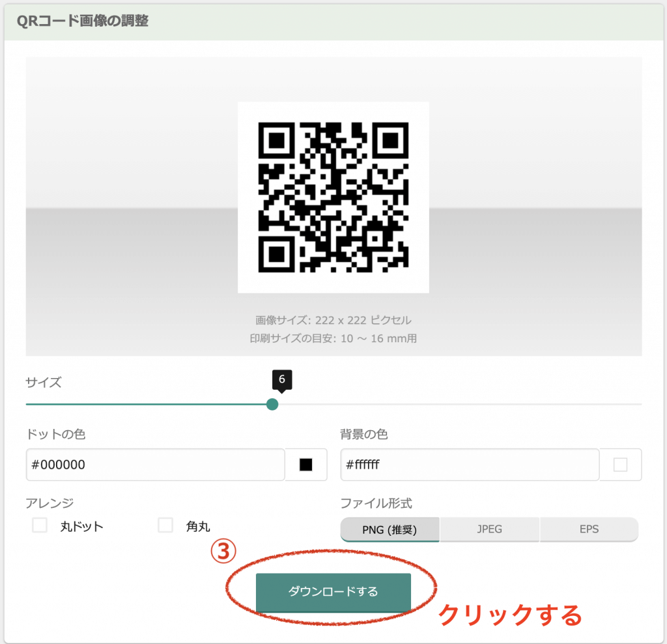This screenshot has width=667, height=644.
Task: Click the ドットの色 hex input field
Action: point(155,465)
